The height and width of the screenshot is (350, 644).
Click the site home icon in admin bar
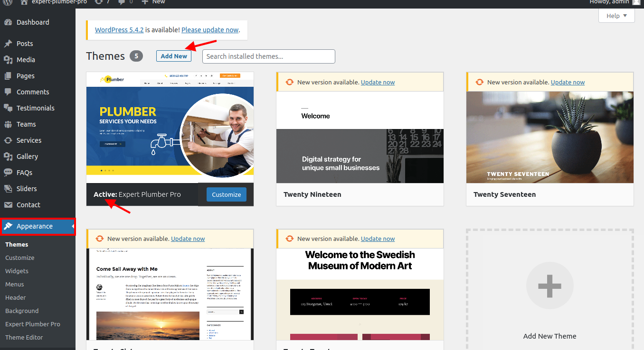(24, 2)
